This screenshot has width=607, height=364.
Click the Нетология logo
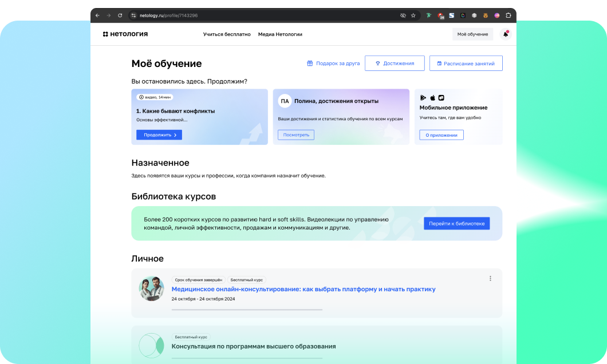coord(125,34)
